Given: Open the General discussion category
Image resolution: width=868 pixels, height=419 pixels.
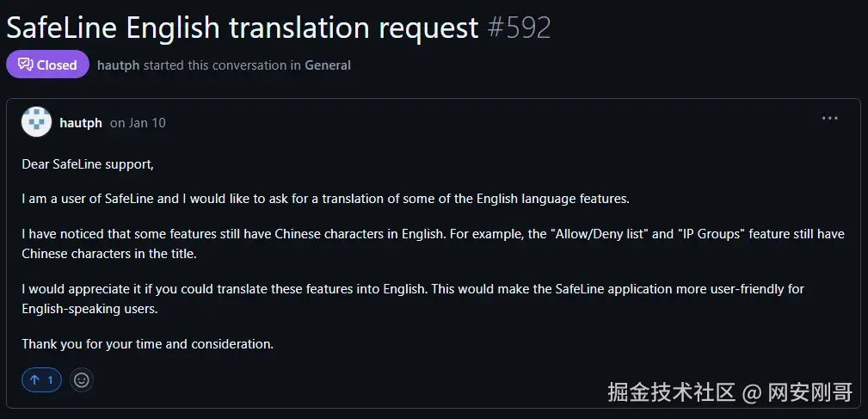Looking at the screenshot, I should coord(327,65).
